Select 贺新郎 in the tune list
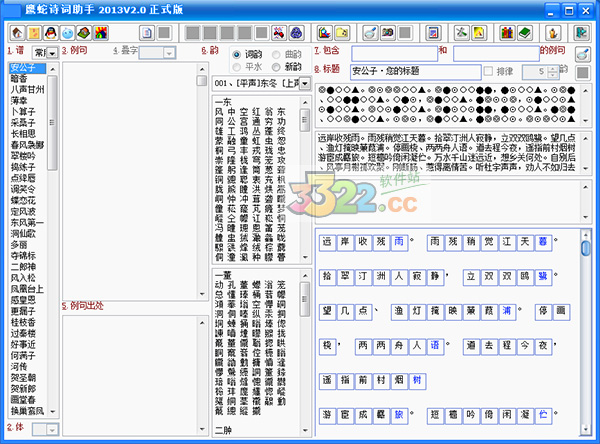600x444 pixels. tap(23, 389)
